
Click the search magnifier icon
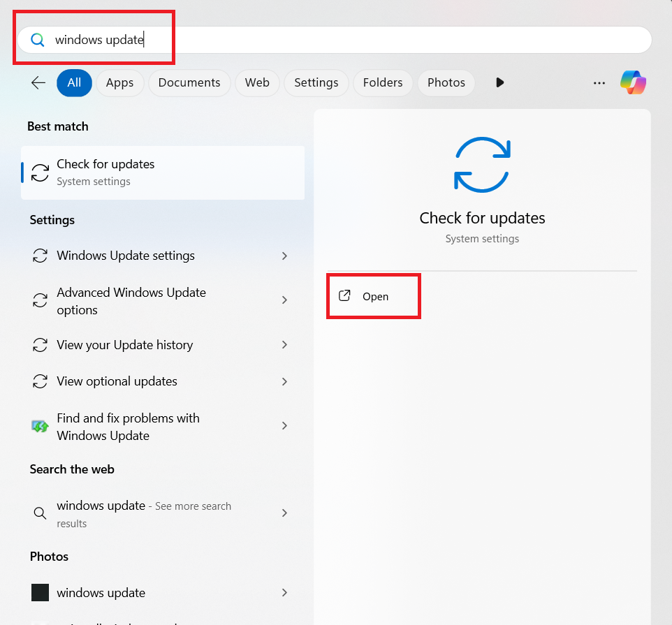[x=37, y=40]
